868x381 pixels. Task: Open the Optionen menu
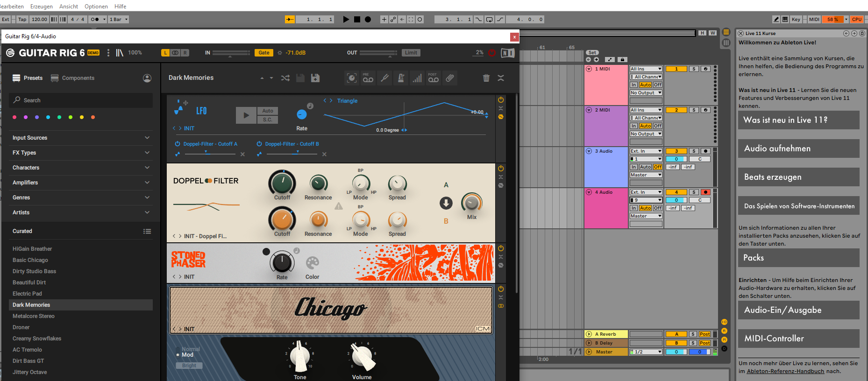coord(96,7)
